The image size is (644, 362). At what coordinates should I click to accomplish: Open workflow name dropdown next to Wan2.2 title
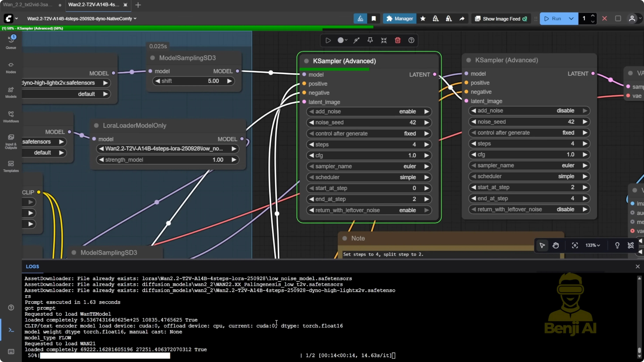pos(136,19)
